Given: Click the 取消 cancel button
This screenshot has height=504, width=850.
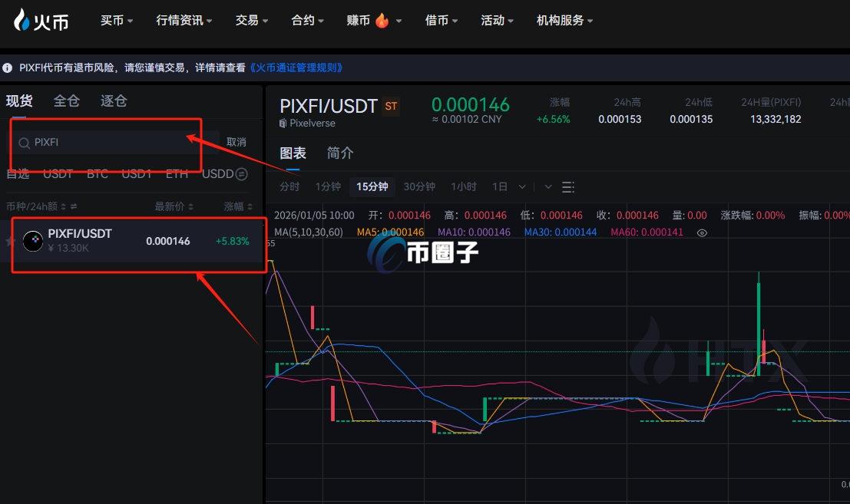Looking at the screenshot, I should click(x=235, y=143).
